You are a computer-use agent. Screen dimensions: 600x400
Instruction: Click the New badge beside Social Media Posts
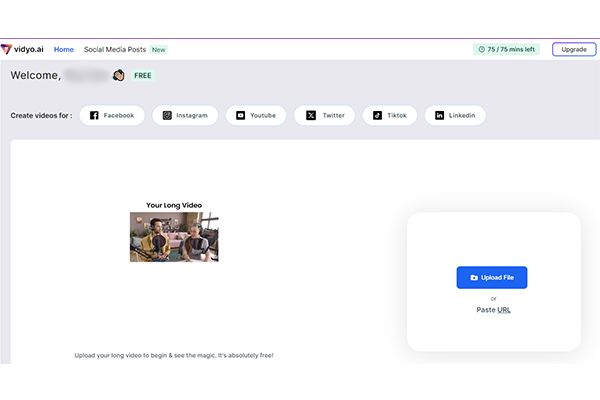click(158, 49)
